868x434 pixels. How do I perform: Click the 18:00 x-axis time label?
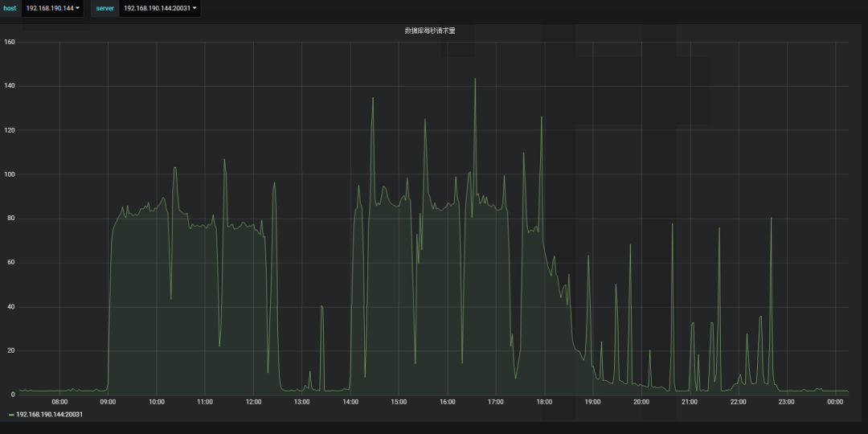(544, 402)
